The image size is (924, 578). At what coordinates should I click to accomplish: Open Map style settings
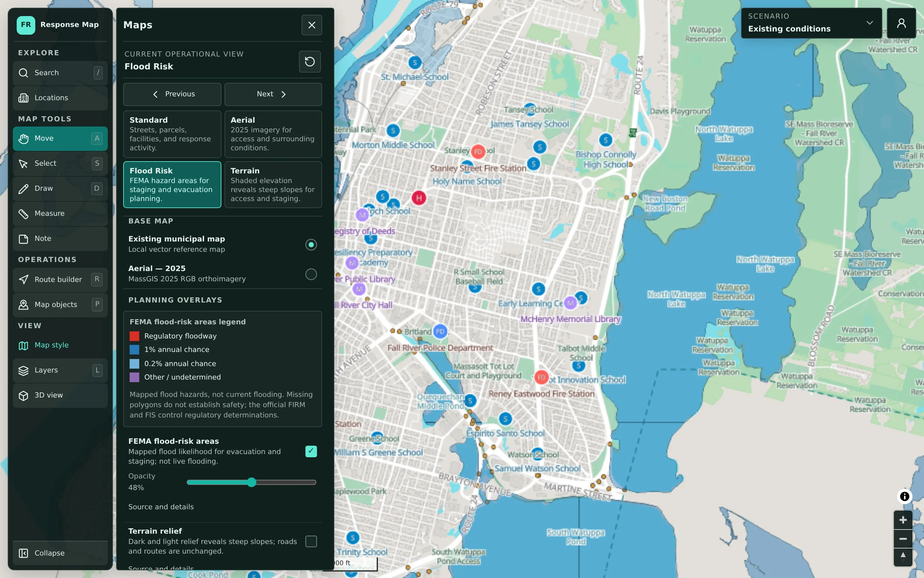click(x=60, y=345)
